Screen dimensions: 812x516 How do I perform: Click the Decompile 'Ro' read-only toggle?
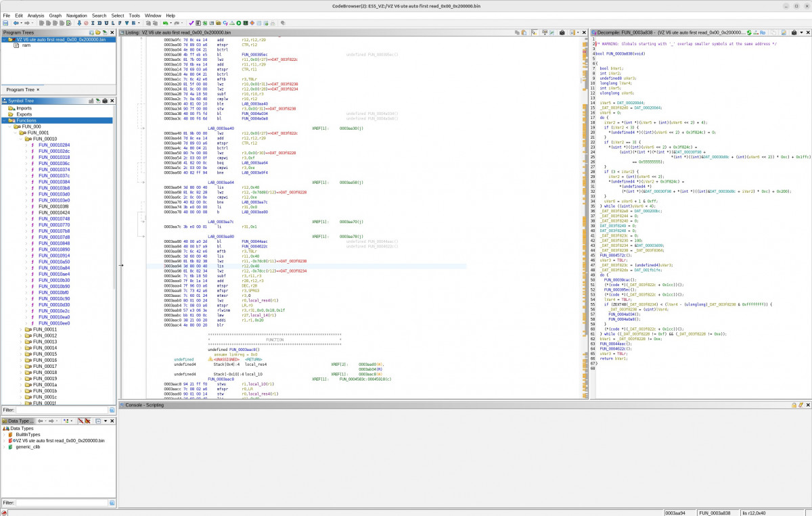coord(763,32)
